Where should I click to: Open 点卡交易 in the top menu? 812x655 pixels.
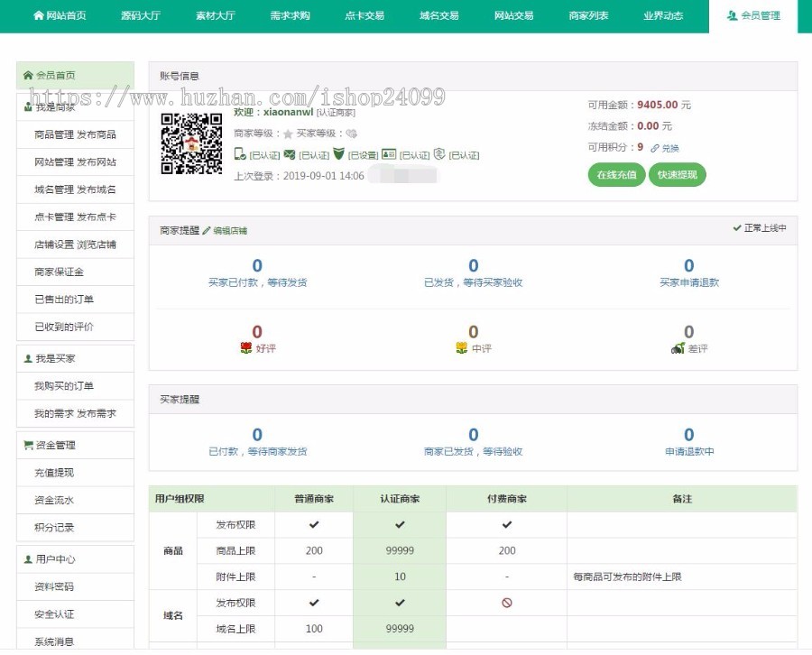point(364,15)
